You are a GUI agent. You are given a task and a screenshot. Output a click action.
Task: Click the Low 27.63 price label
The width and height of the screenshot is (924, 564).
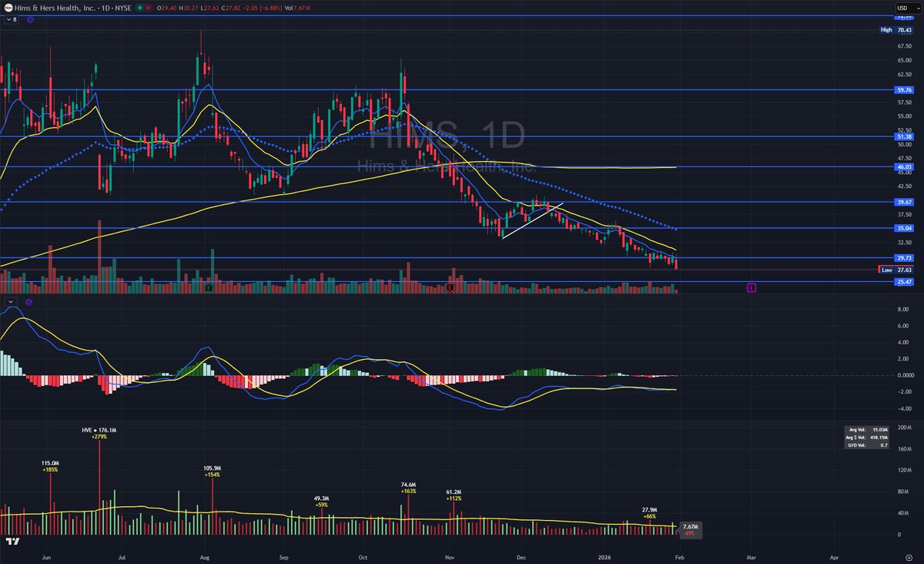[x=897, y=270]
